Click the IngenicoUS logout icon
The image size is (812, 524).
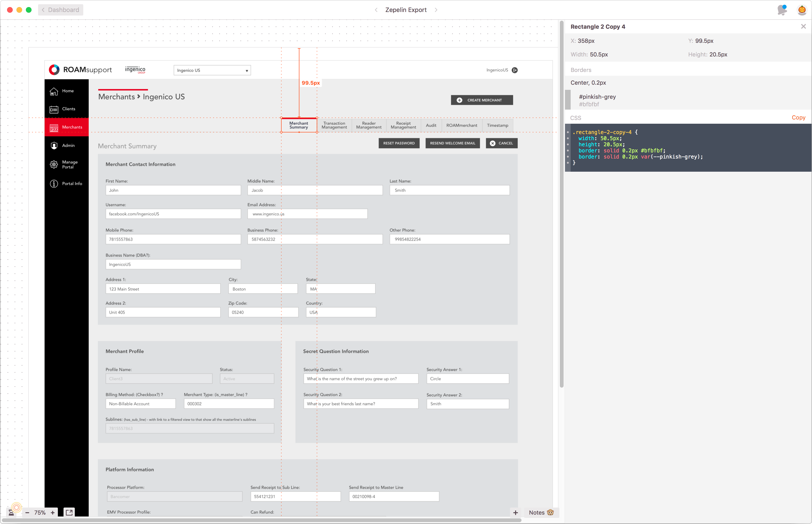[515, 70]
